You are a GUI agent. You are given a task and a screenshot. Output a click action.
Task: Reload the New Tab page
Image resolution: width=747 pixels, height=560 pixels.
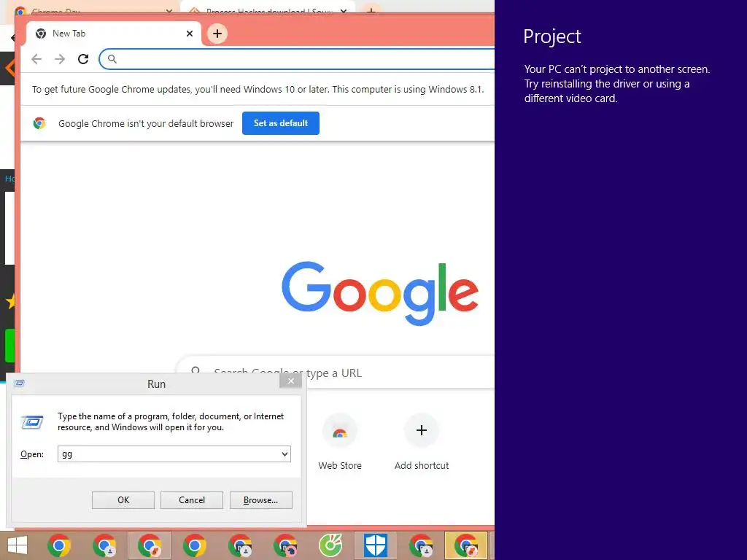[x=83, y=59]
